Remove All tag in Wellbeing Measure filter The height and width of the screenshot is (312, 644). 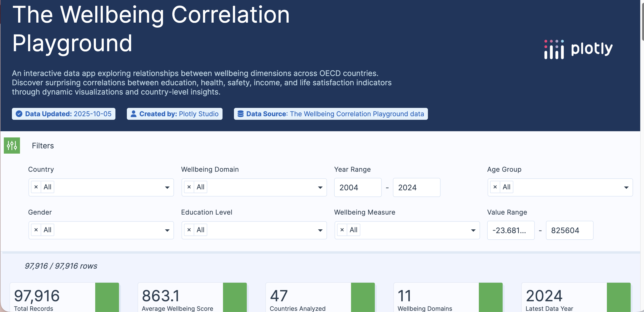[x=342, y=230]
